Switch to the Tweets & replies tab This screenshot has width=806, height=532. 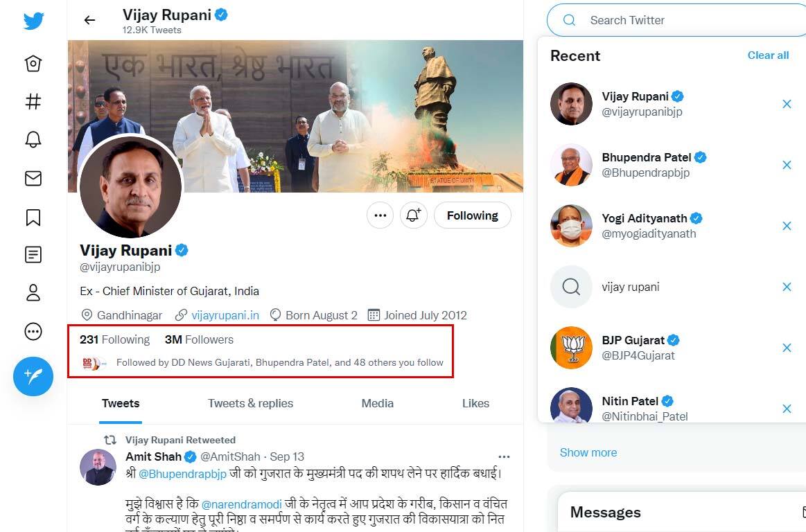pyautogui.click(x=250, y=403)
